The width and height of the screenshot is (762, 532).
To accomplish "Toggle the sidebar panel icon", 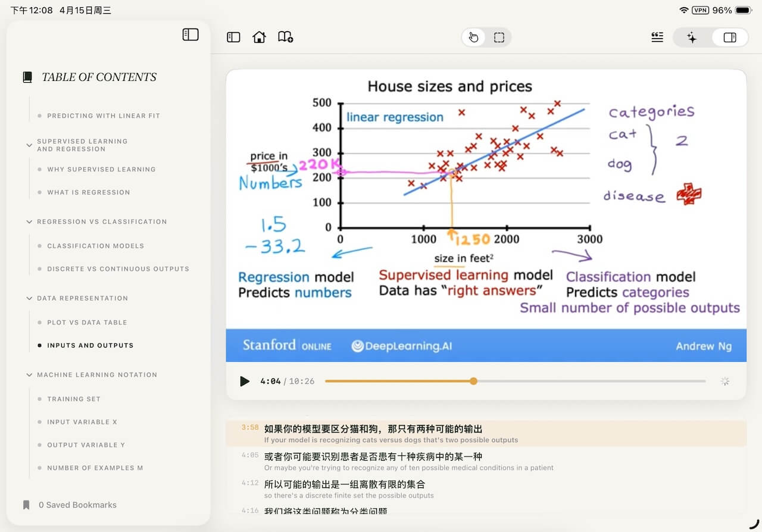I will coord(233,37).
